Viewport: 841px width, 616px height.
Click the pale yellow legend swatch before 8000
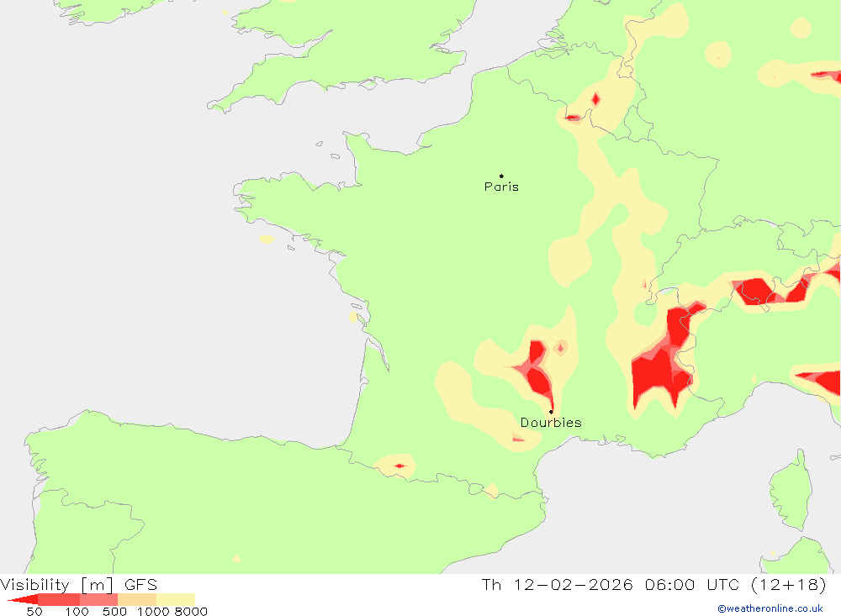176,599
